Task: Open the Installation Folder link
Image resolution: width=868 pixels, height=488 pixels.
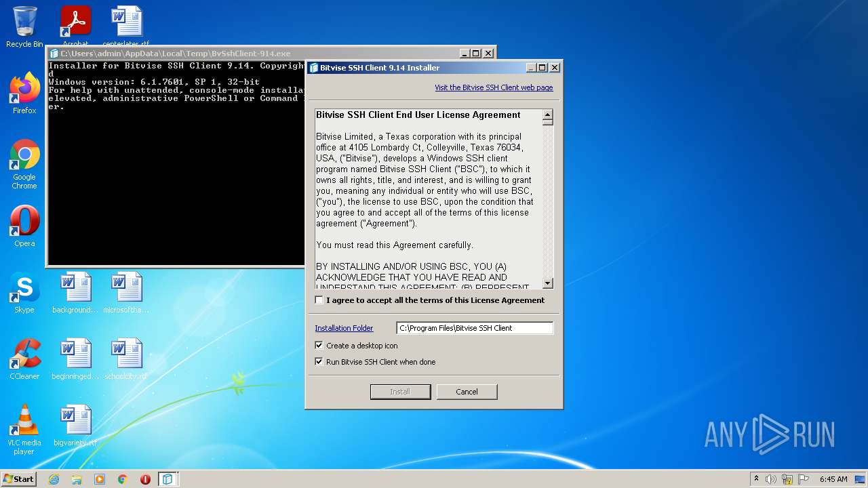Action: tap(344, 328)
